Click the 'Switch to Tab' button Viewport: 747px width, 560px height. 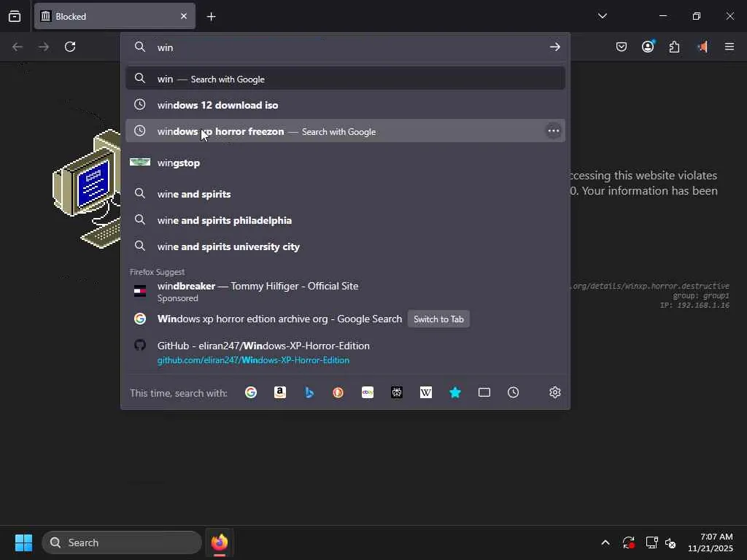pyautogui.click(x=438, y=319)
